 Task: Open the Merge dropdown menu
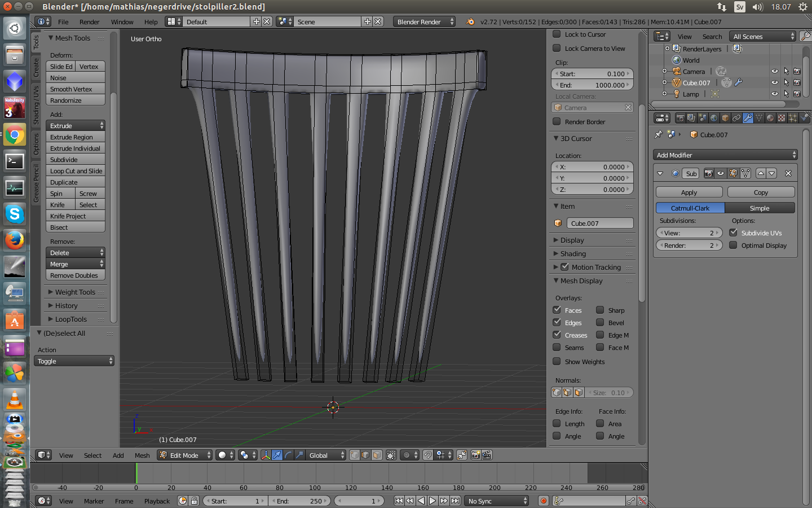[x=76, y=264]
